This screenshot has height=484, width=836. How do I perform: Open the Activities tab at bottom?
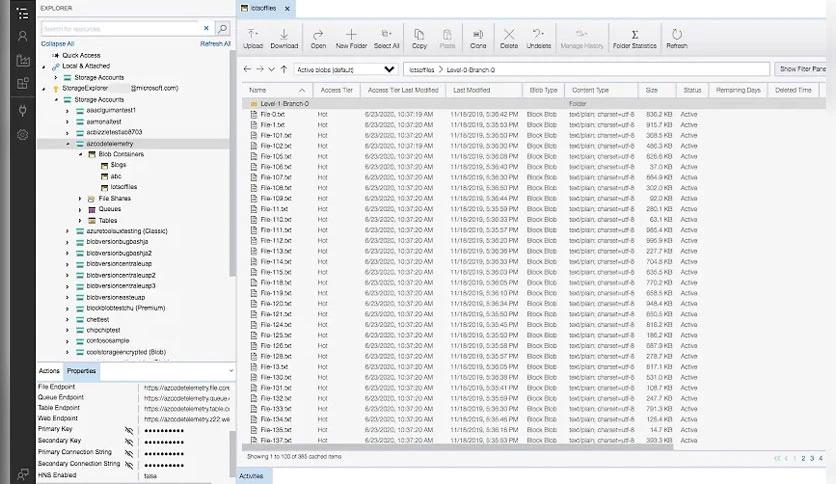pyautogui.click(x=252, y=477)
